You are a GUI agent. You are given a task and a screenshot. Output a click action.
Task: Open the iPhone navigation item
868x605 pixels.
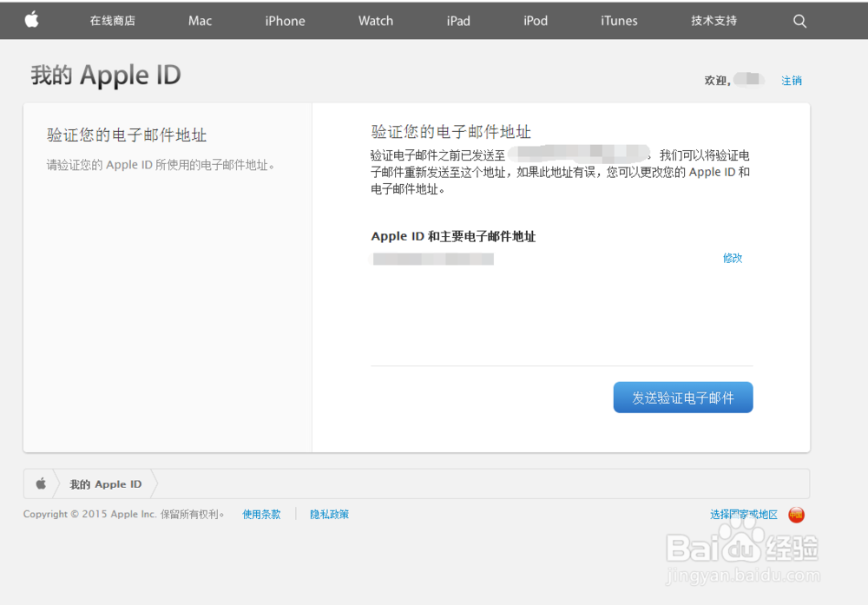[x=285, y=21]
